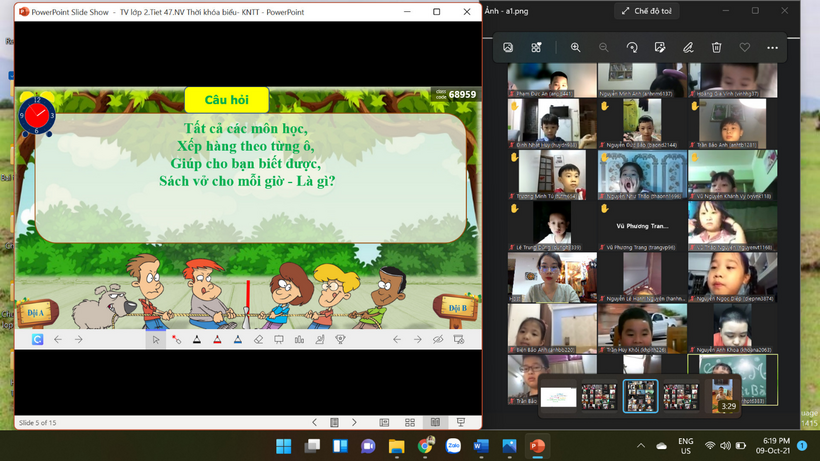The image size is (820, 461).
Task: Switch to Reading View in status bar
Action: pos(435,422)
